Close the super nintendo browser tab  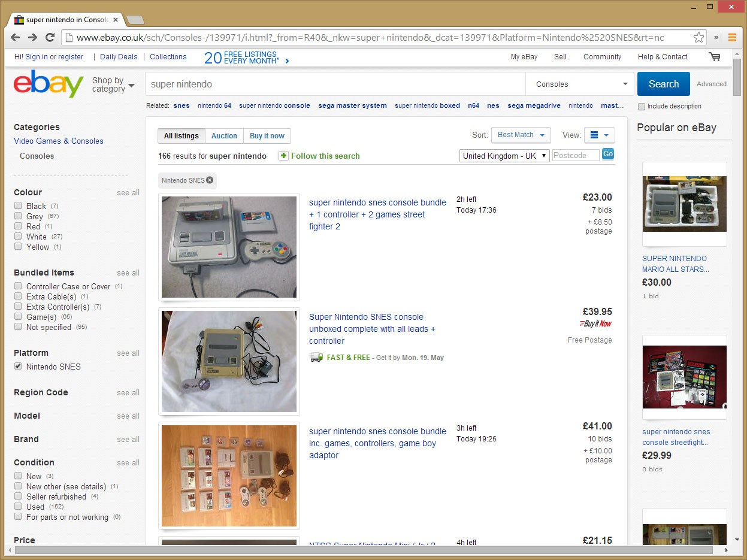pos(116,19)
